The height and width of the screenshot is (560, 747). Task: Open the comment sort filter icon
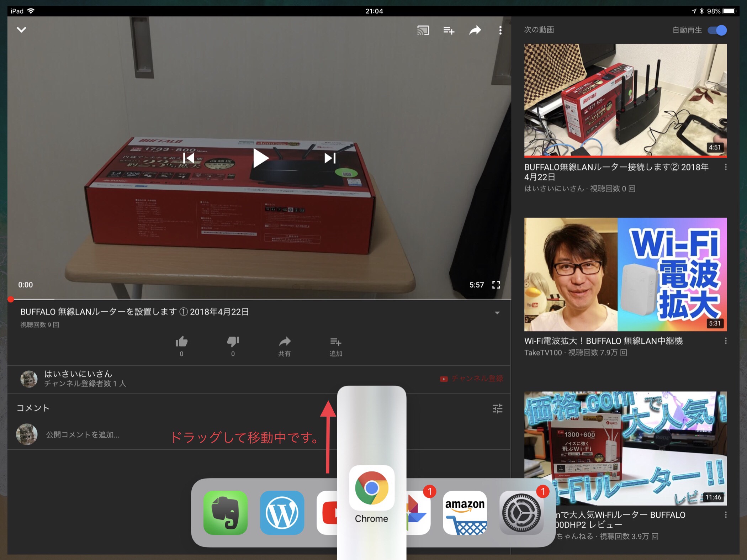pyautogui.click(x=497, y=408)
